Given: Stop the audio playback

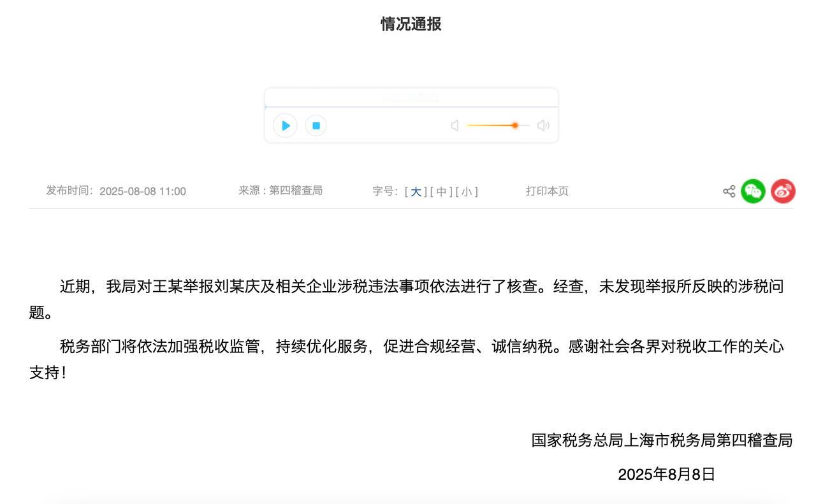Looking at the screenshot, I should (x=316, y=126).
